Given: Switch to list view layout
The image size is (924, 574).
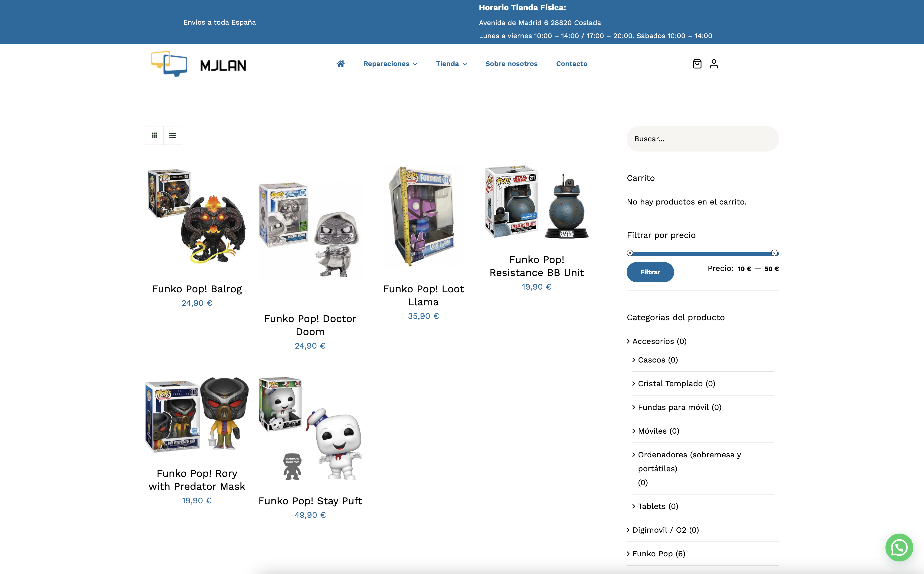Looking at the screenshot, I should (173, 135).
